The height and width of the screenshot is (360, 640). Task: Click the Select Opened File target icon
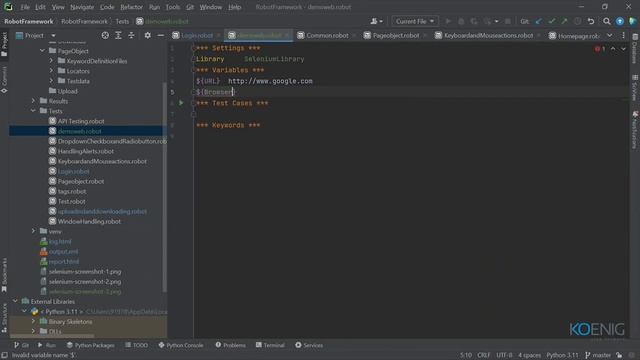point(105,36)
